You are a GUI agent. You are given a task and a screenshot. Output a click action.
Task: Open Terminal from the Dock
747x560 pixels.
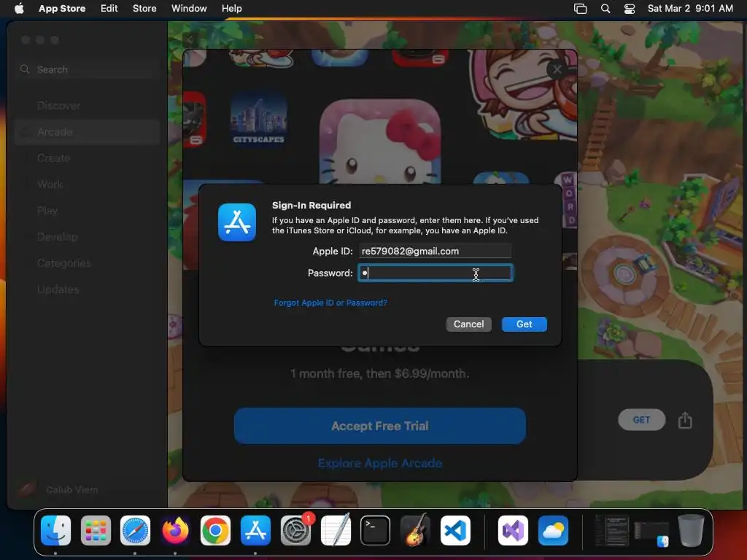(x=376, y=531)
